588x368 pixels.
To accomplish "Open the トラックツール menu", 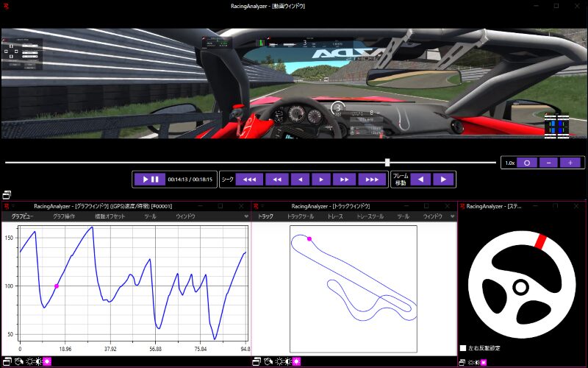I will [301, 217].
